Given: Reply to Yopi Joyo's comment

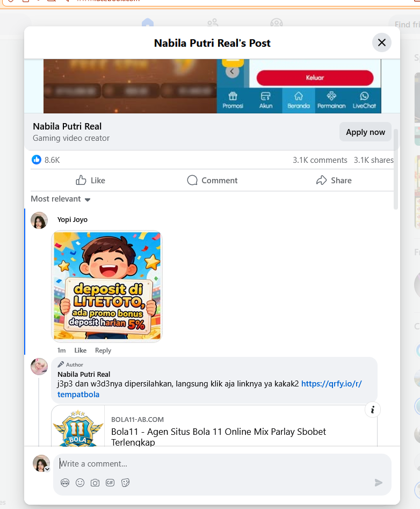Looking at the screenshot, I should (x=103, y=350).
